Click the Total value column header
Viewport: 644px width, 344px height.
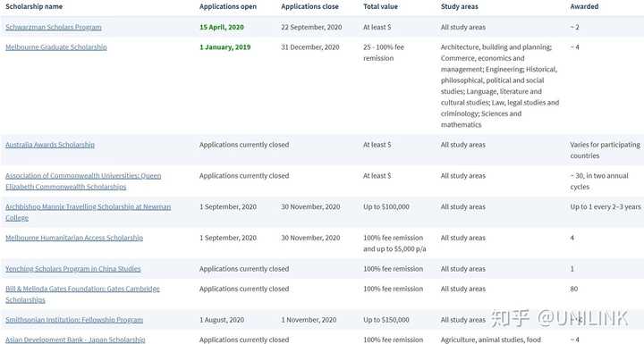[x=381, y=6]
